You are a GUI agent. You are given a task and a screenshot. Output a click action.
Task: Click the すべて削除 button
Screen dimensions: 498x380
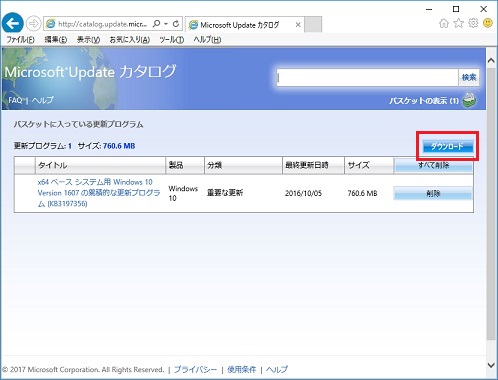tap(433, 165)
